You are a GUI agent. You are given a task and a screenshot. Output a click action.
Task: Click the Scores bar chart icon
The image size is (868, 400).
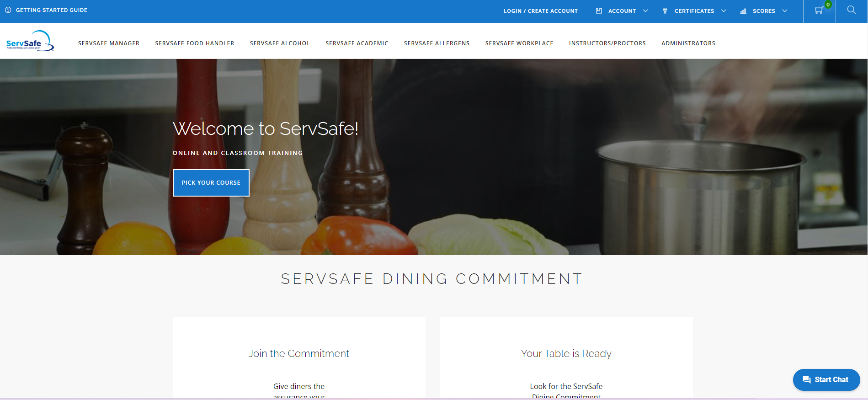[x=743, y=11]
